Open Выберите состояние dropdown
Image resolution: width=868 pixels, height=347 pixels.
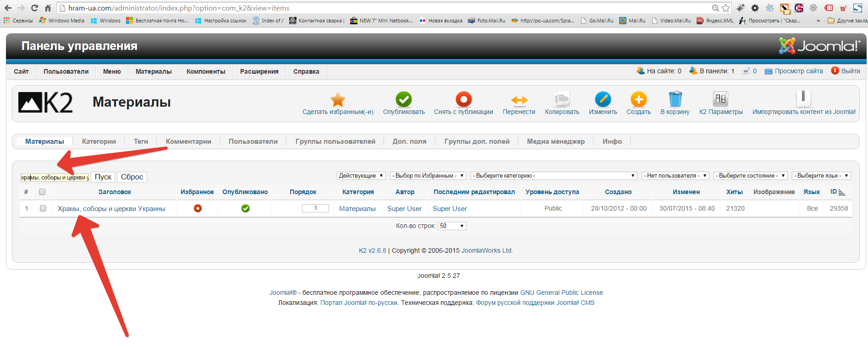point(751,176)
